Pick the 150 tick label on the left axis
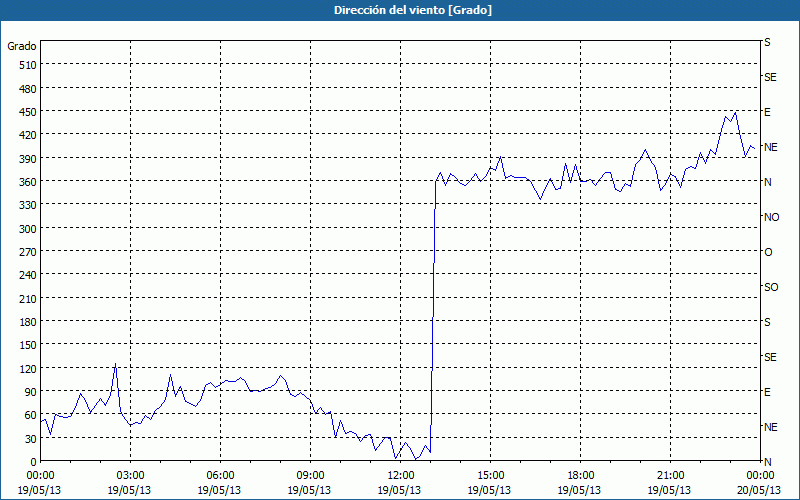The height and width of the screenshot is (500, 800). (x=28, y=345)
